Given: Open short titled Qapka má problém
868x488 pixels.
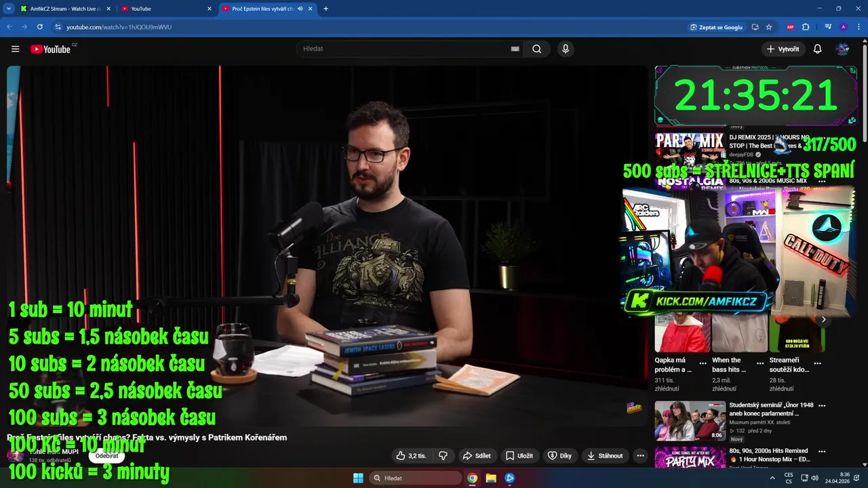Looking at the screenshot, I should click(673, 365).
